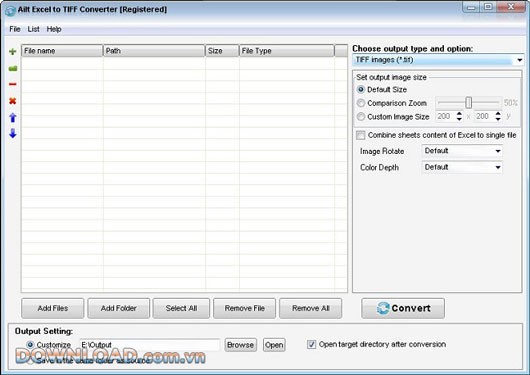Click the E:\Output path field
Viewport: 530px width, 375px height.
tap(150, 345)
